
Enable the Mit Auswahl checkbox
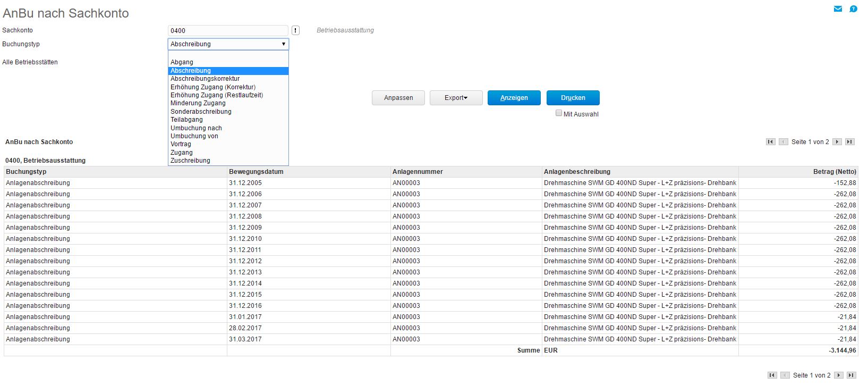(559, 113)
